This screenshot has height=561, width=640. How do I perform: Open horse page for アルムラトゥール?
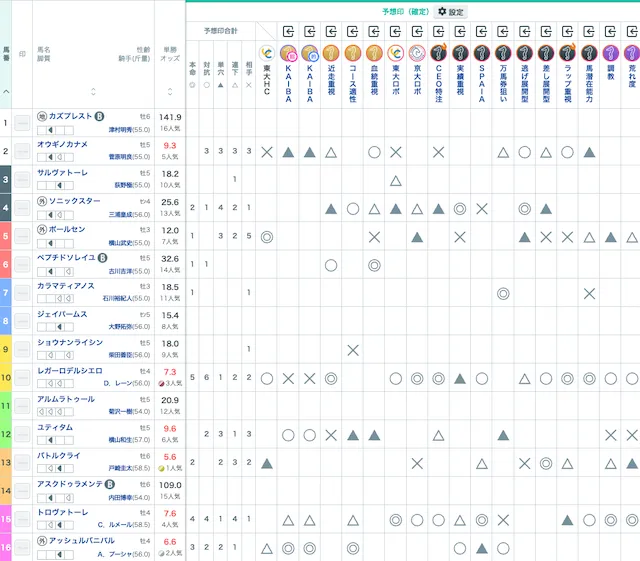click(x=66, y=399)
